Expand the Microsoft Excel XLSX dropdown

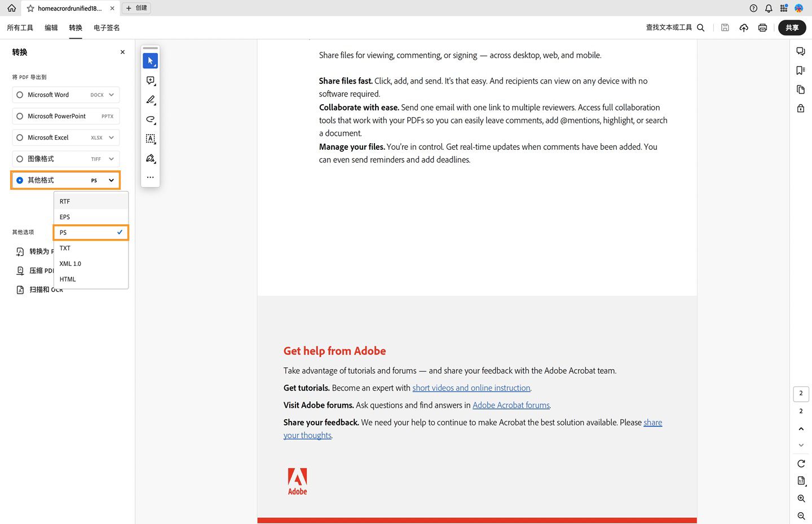coord(111,137)
